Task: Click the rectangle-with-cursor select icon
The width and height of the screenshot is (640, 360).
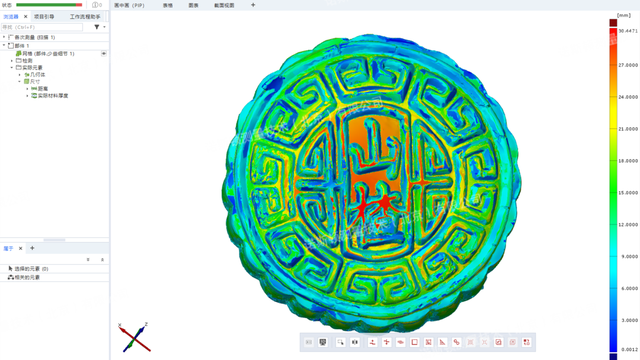Action: 340,342
